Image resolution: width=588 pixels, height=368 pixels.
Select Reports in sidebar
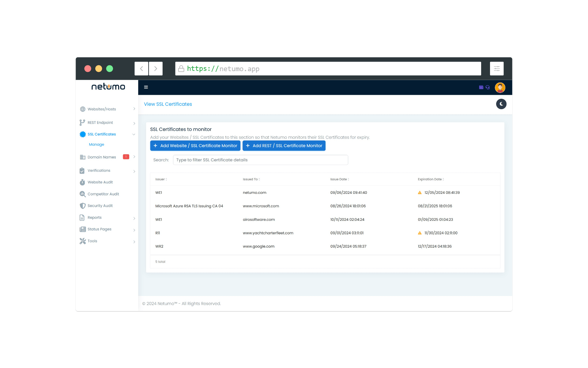click(95, 217)
